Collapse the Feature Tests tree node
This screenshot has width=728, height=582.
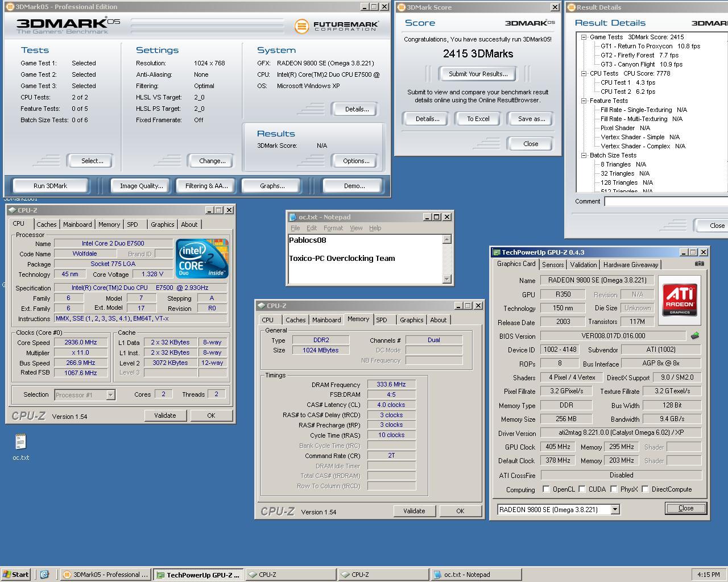[x=584, y=101]
